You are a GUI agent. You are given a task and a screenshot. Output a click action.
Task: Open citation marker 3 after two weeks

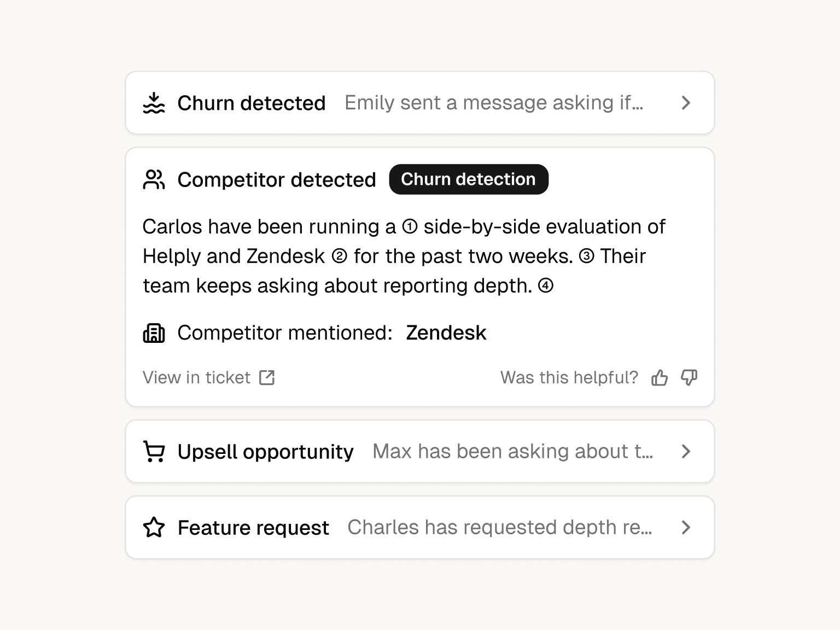[586, 256]
